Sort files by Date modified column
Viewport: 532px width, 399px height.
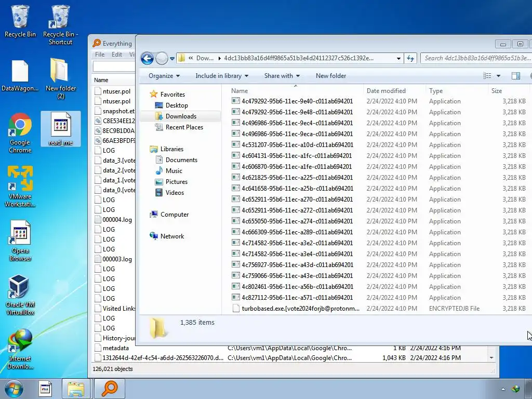point(394,90)
